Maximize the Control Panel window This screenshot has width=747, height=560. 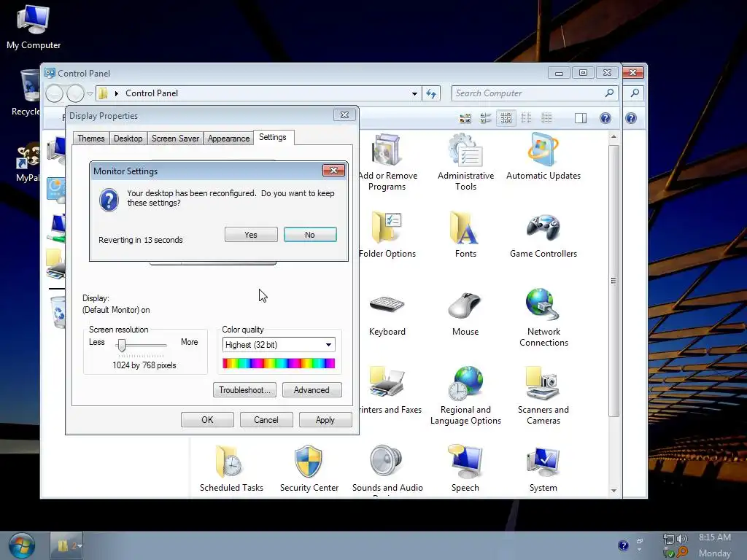[583, 73]
